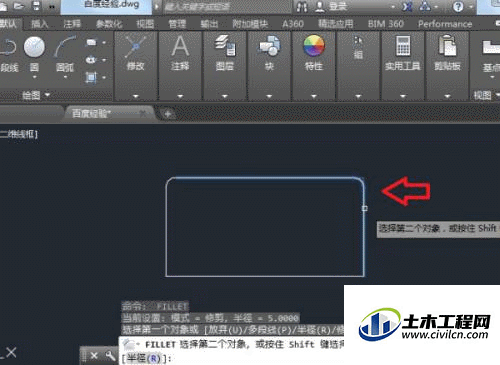This screenshot has height=365, width=500.
Task: Expand the 实用工具 panel dropdown arrow
Action: (x=403, y=96)
